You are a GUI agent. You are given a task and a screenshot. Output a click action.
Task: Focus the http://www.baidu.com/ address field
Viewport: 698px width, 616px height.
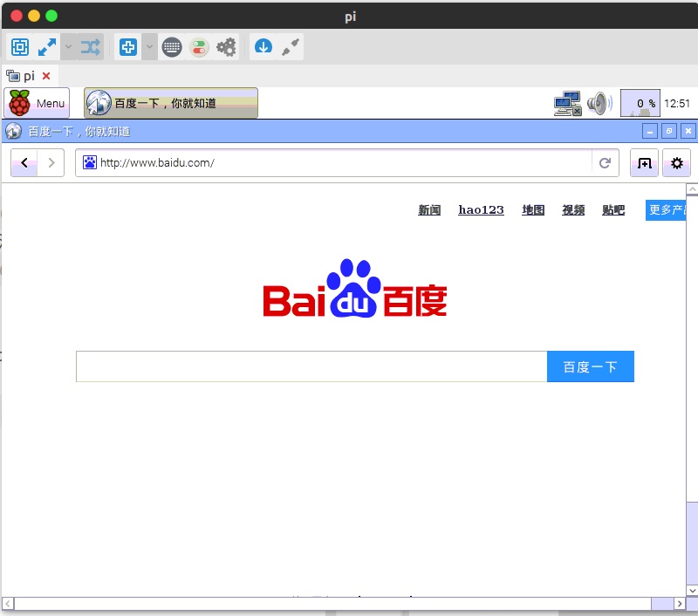[346, 163]
